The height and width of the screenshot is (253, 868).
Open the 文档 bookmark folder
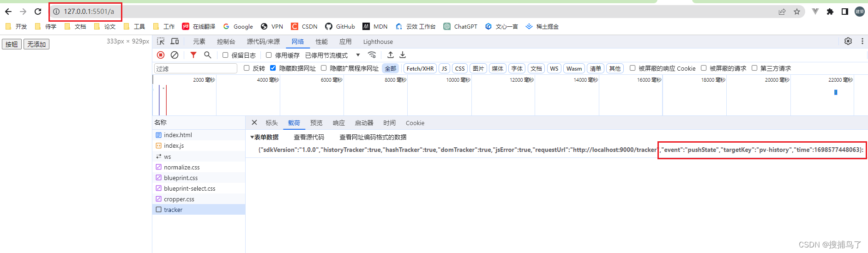(x=75, y=26)
